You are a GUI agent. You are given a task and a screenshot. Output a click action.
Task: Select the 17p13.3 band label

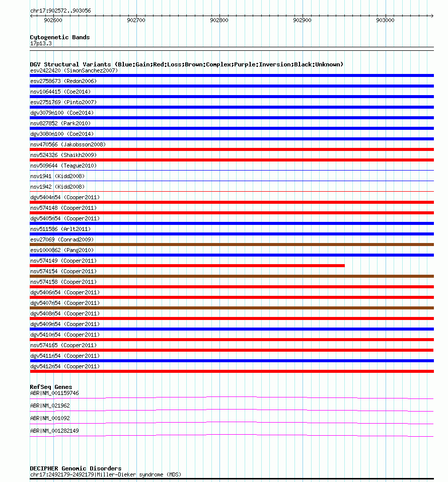click(41, 43)
